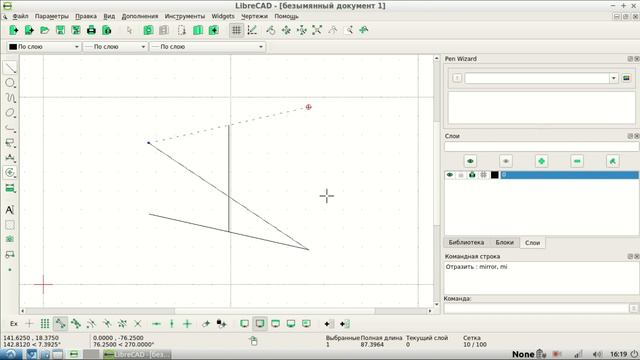Click the Add layer plus button

pos(542,161)
